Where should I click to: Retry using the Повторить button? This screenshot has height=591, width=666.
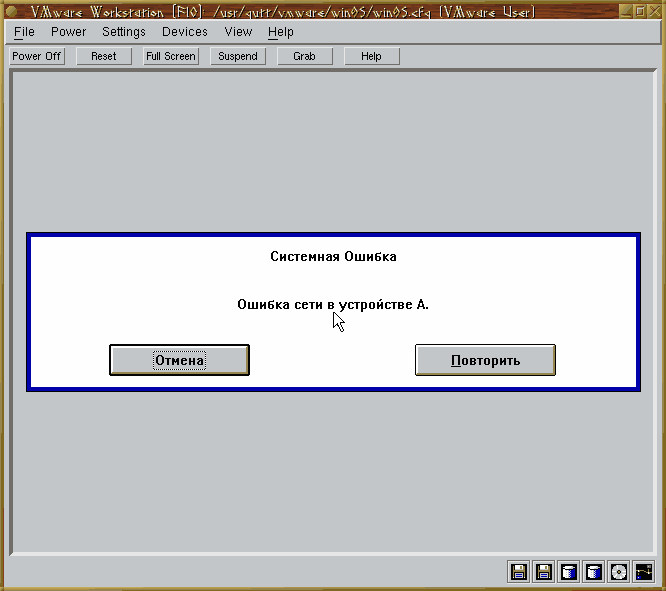485,360
